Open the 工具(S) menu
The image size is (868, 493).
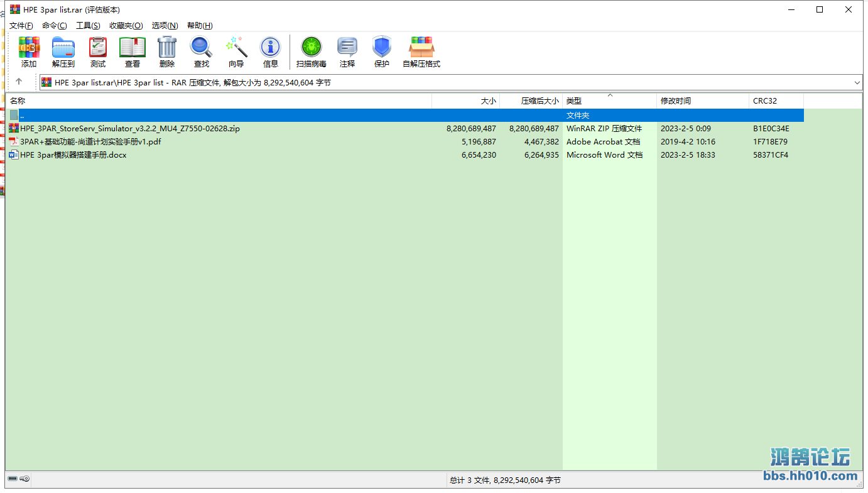tap(88, 26)
